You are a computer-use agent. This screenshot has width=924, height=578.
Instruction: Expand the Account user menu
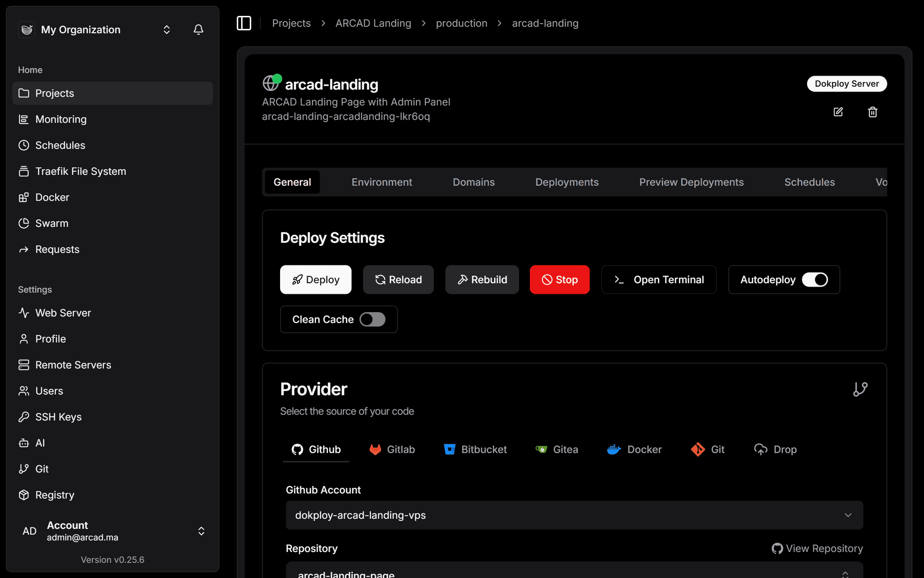pos(201,531)
